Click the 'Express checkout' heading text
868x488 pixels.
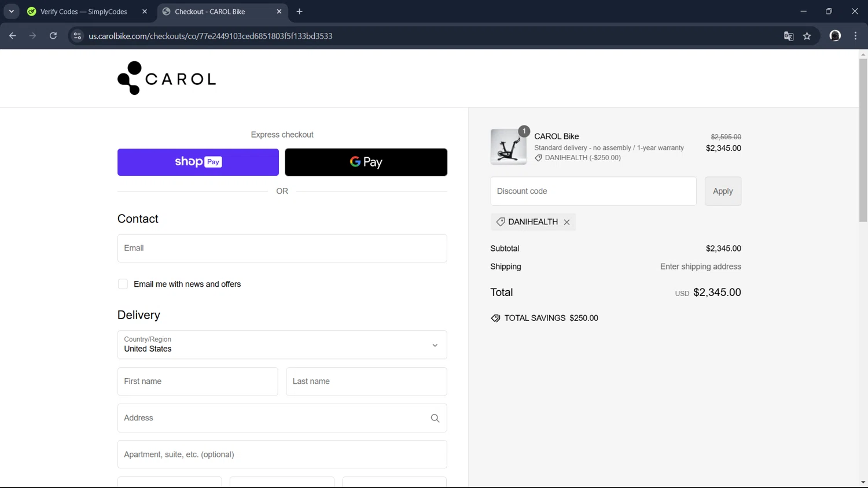(282, 135)
